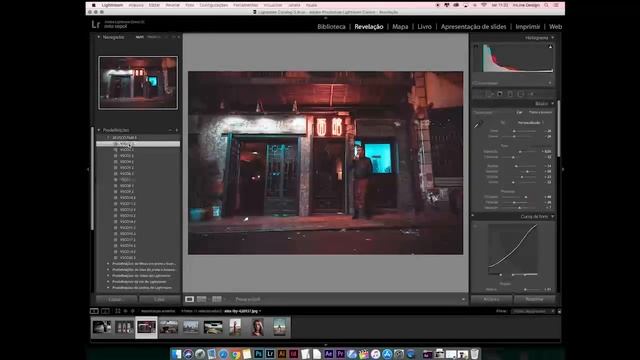Switch to Mapa module

(400, 27)
